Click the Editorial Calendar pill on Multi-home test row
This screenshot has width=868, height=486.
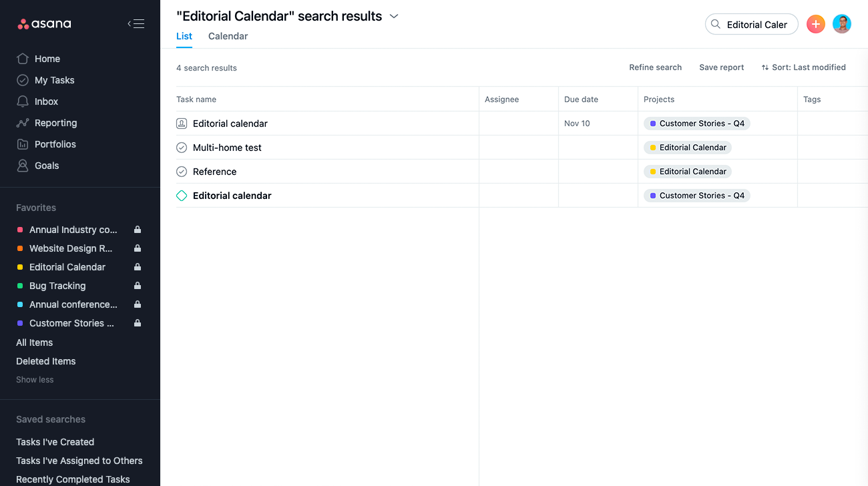pos(688,148)
